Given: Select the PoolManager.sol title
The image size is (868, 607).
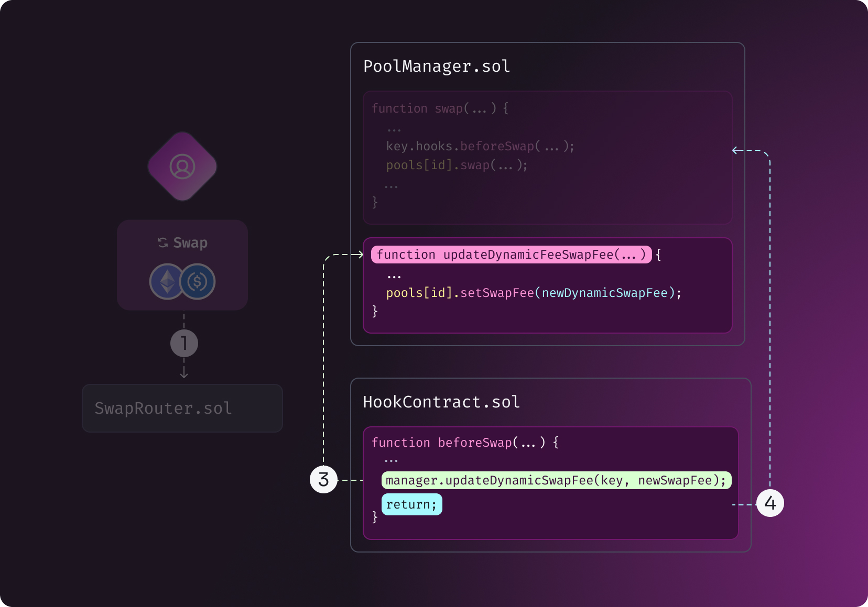Looking at the screenshot, I should pos(436,67).
